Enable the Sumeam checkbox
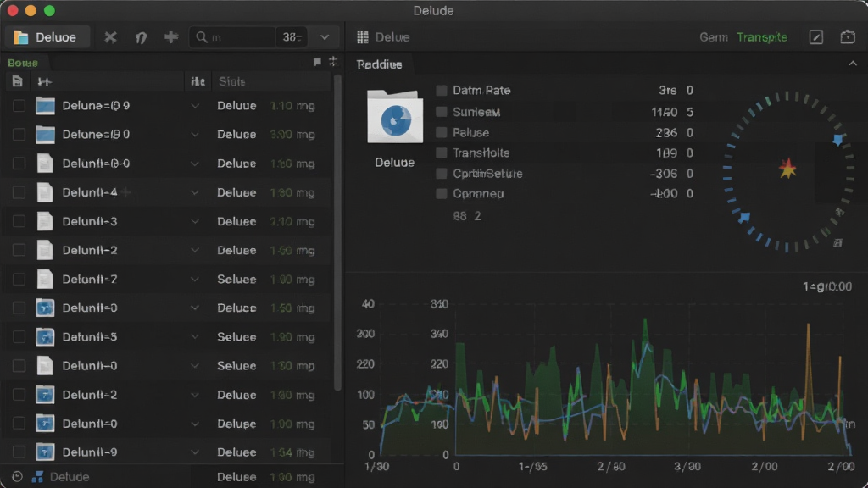 (x=441, y=112)
